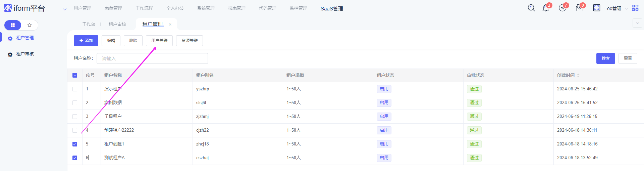Toggle fullscreen mode icon
This screenshot has width=644, height=171.
pyautogui.click(x=597, y=8)
